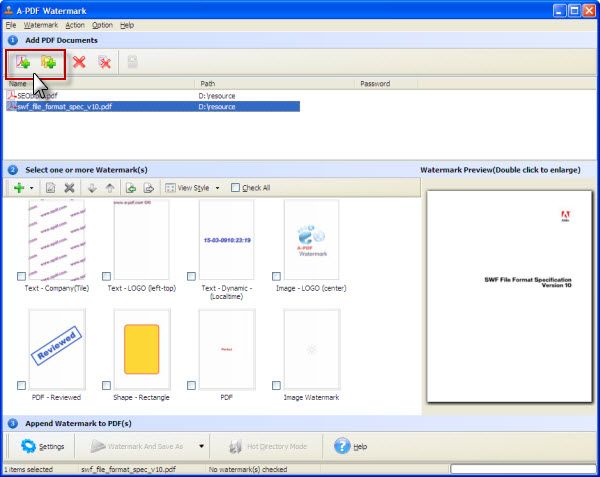Click the A-PDF Watermark title bar icon
Screen dimensions: 600x477
click(8, 10)
